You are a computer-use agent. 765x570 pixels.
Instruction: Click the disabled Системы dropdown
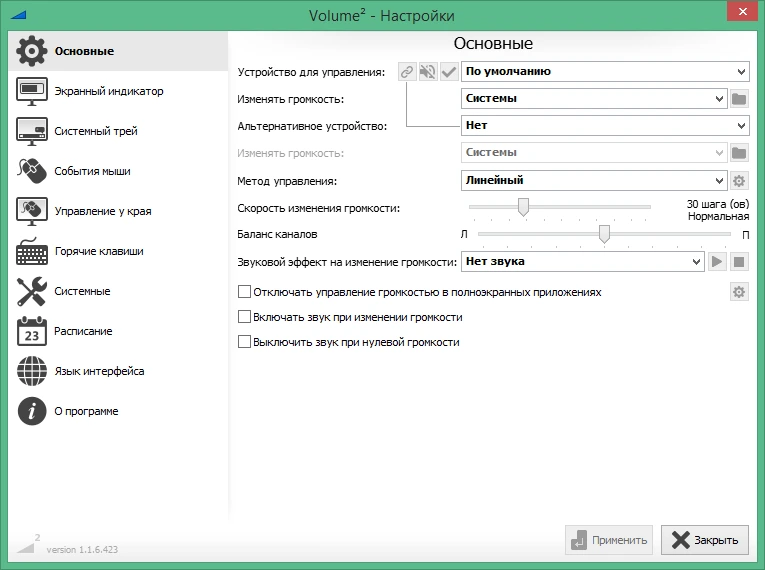pos(594,152)
